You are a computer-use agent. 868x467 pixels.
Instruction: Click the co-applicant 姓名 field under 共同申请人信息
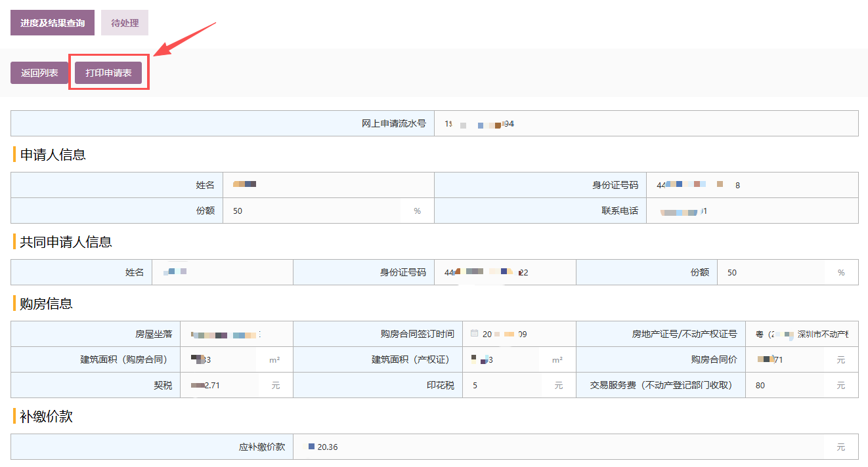click(222, 272)
